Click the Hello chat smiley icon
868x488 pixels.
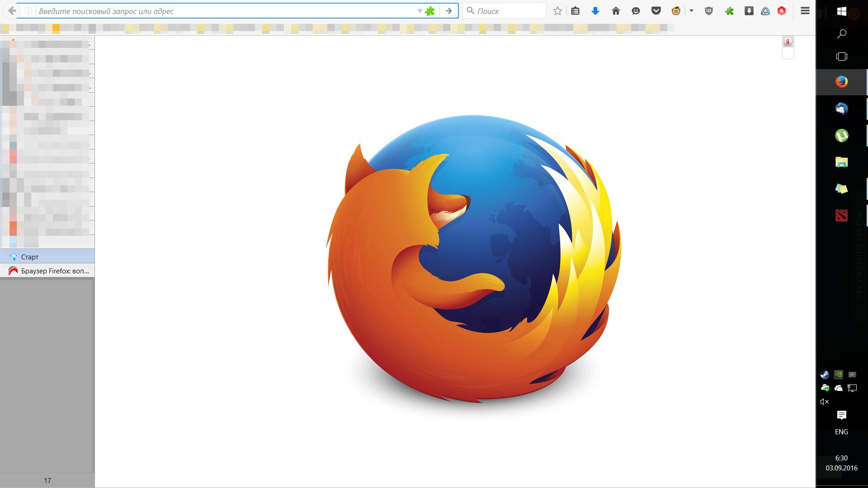coord(636,11)
